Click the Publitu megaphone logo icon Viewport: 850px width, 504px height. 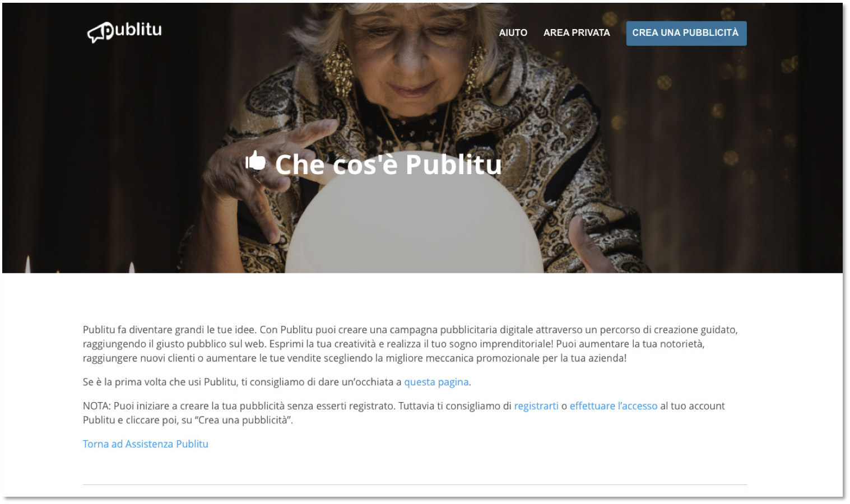click(100, 33)
